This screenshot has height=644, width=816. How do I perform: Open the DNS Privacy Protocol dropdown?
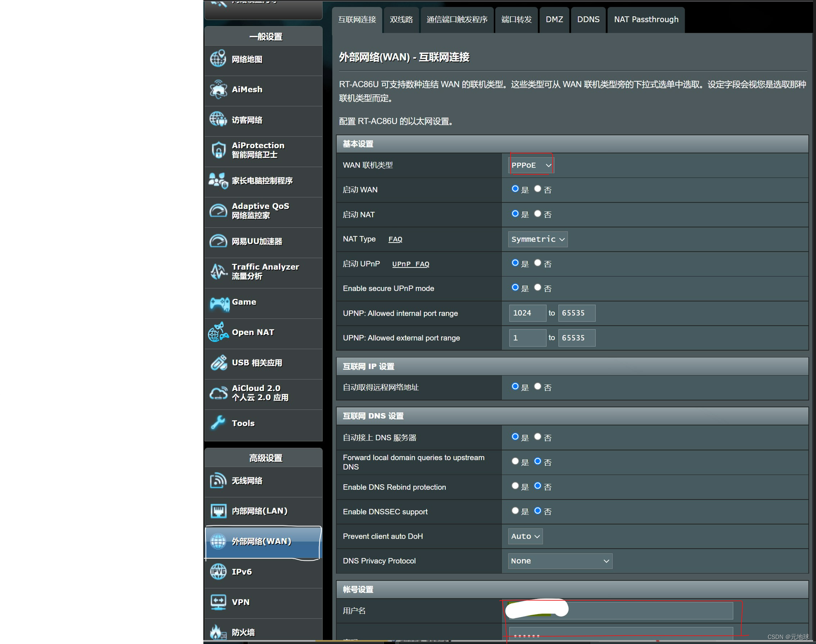tap(560, 561)
